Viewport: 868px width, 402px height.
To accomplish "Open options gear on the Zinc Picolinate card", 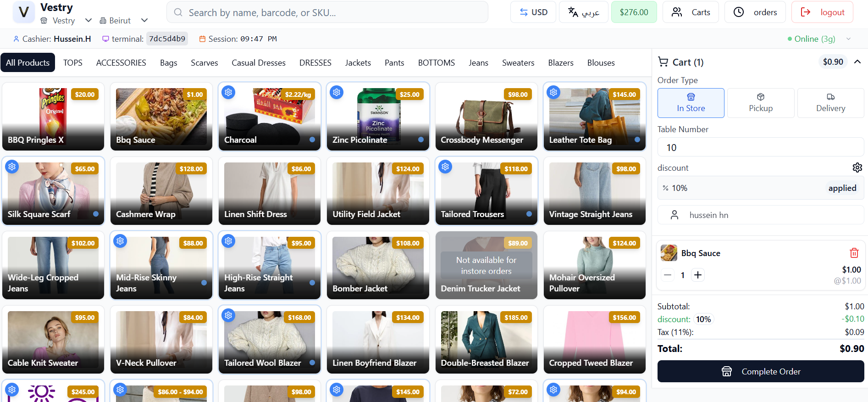I will coord(337,92).
